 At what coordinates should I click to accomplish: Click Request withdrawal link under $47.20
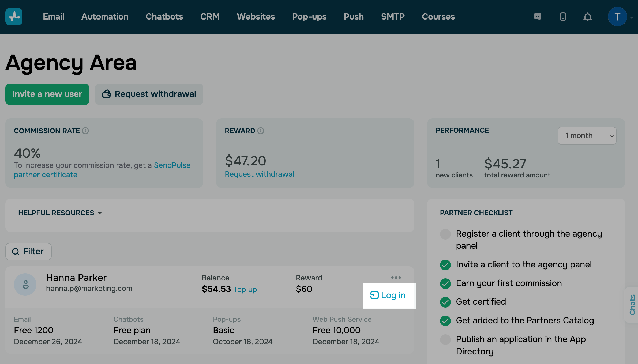(x=259, y=174)
